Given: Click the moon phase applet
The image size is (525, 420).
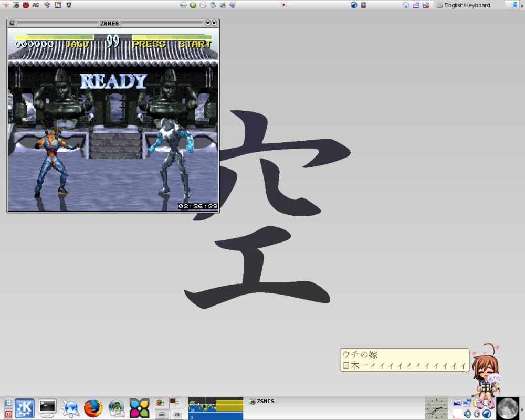Looking at the screenshot, I should (x=508, y=408).
